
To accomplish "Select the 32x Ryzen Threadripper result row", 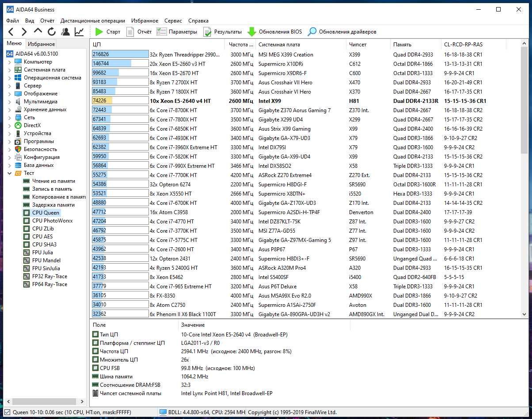I will point(305,55).
